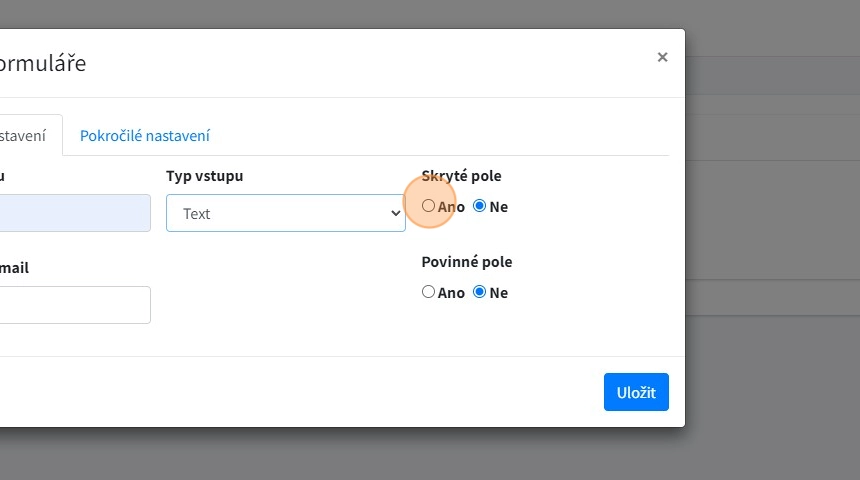Open the Typ vstupu combo box

click(285, 213)
